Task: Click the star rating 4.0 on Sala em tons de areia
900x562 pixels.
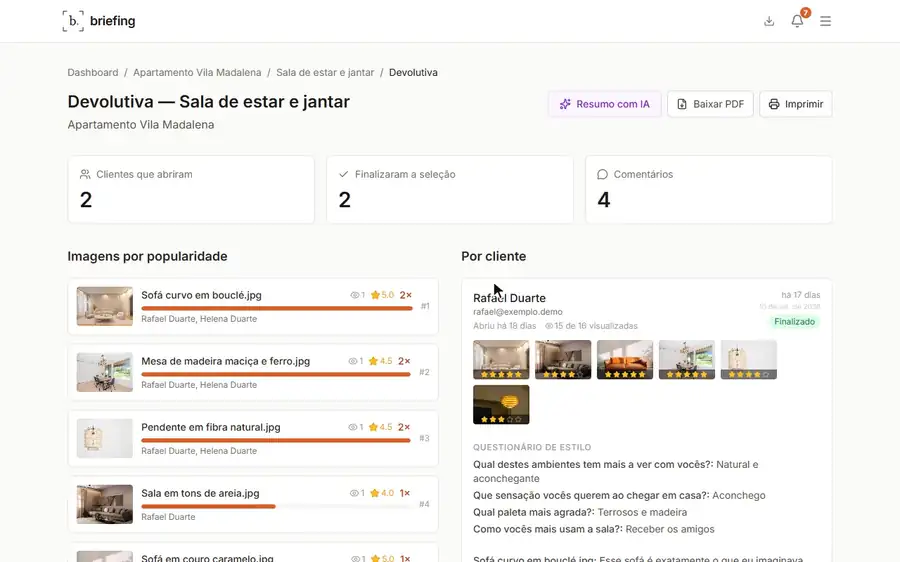Action: point(382,493)
